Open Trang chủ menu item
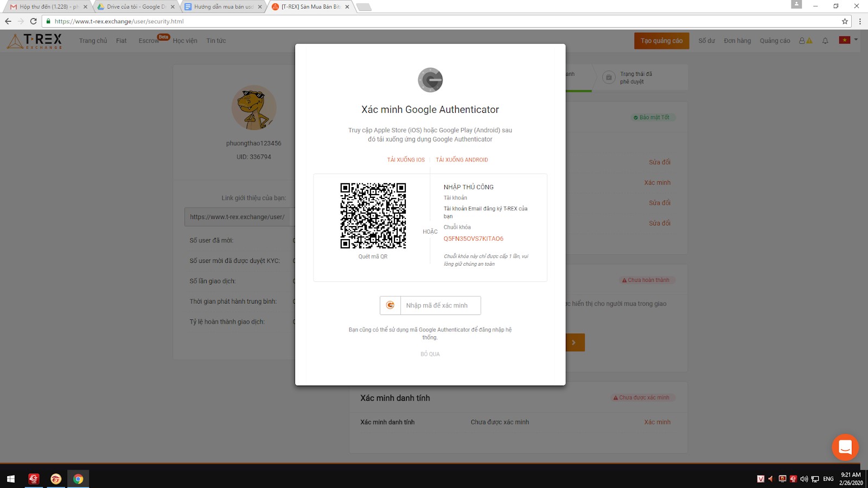The image size is (868, 488). [x=93, y=41]
